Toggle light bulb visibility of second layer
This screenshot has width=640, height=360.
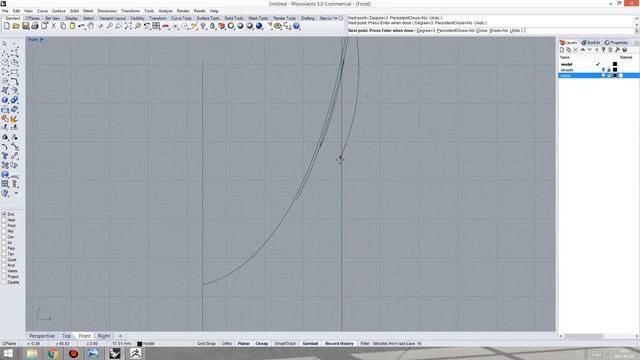[x=603, y=70]
